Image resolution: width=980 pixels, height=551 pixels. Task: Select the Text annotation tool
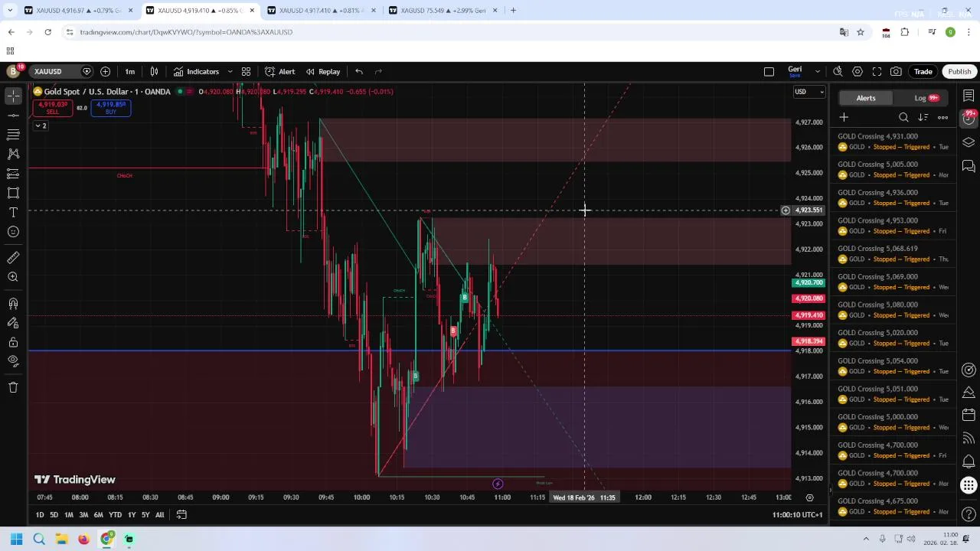[x=13, y=212]
